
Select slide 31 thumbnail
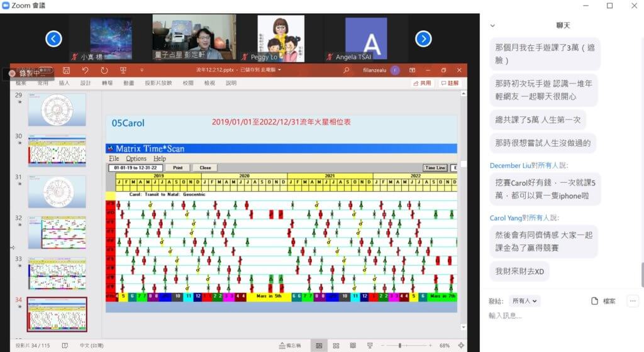[57, 192]
